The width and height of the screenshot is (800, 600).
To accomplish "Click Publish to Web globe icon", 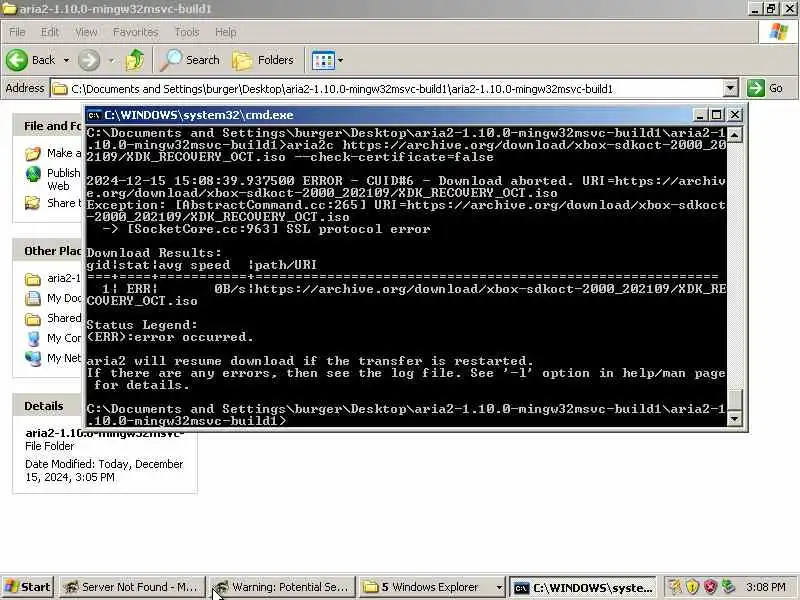I will (x=33, y=174).
